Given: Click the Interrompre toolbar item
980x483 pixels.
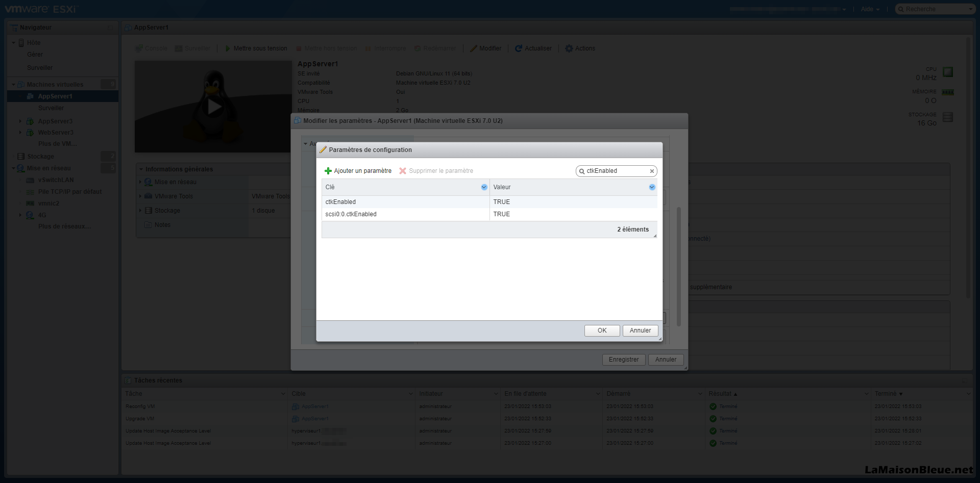Looking at the screenshot, I should pos(385,48).
